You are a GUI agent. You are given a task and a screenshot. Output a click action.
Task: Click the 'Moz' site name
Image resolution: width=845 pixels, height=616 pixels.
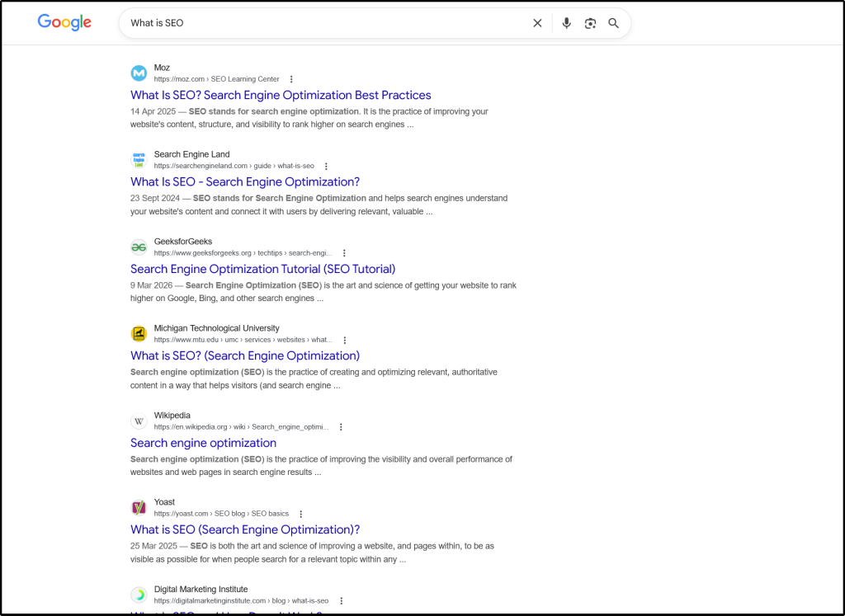coord(162,68)
